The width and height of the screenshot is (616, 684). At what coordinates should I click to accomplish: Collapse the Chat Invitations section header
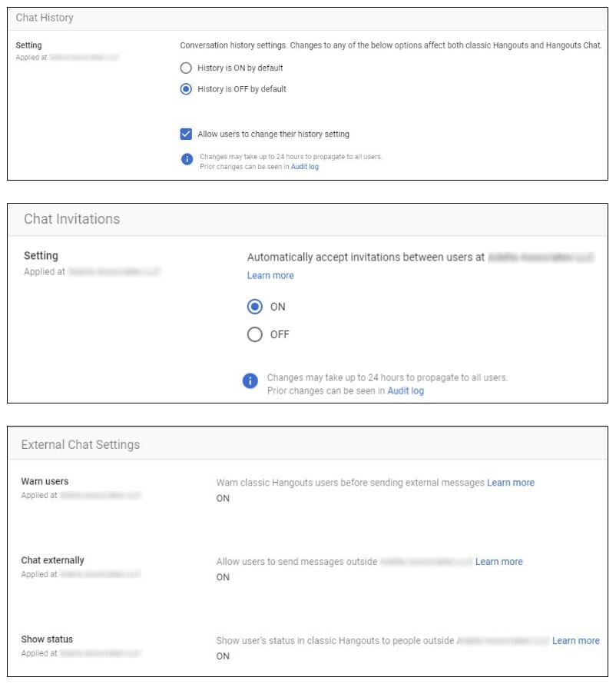point(307,220)
